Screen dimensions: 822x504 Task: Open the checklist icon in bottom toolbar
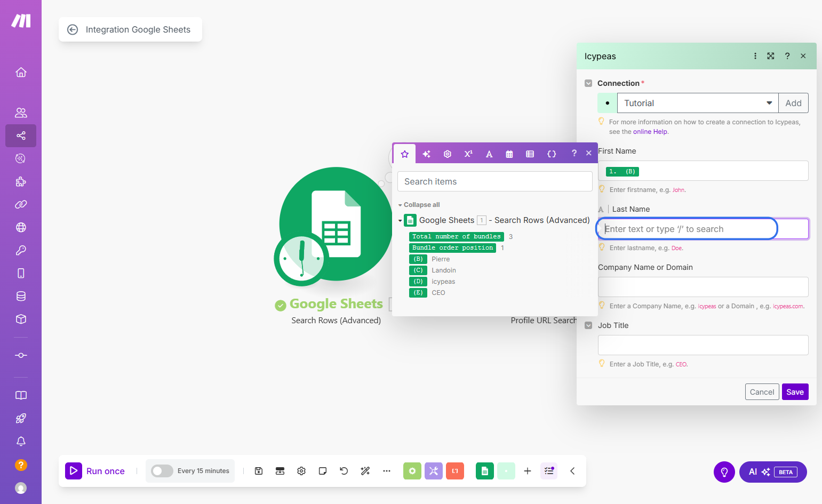(x=549, y=471)
